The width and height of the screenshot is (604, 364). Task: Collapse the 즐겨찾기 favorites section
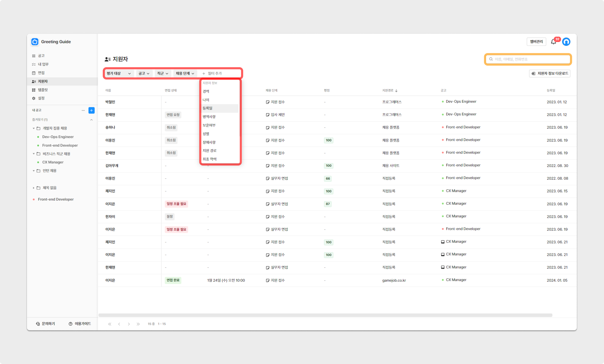[x=92, y=120]
